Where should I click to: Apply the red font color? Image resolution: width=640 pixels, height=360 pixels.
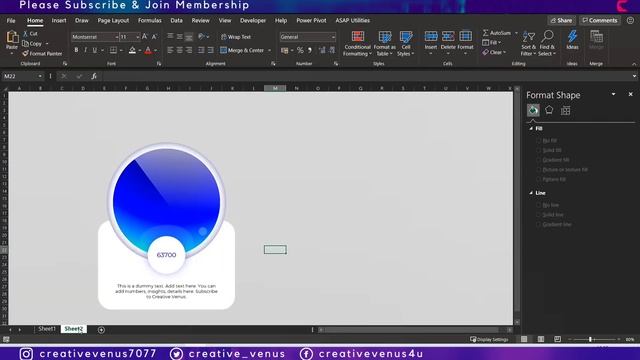click(x=148, y=50)
